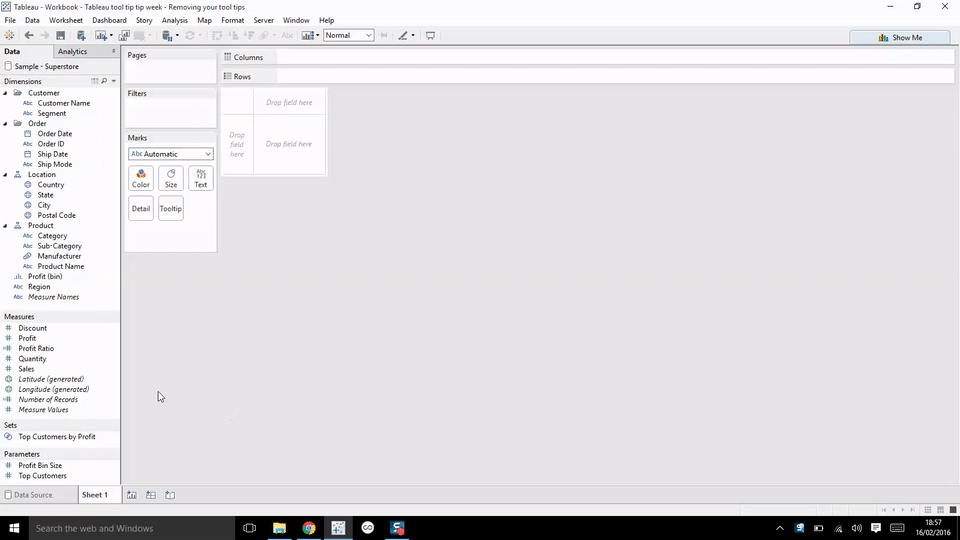
Task: Select the Sample - Superstore data source
Action: (47, 66)
